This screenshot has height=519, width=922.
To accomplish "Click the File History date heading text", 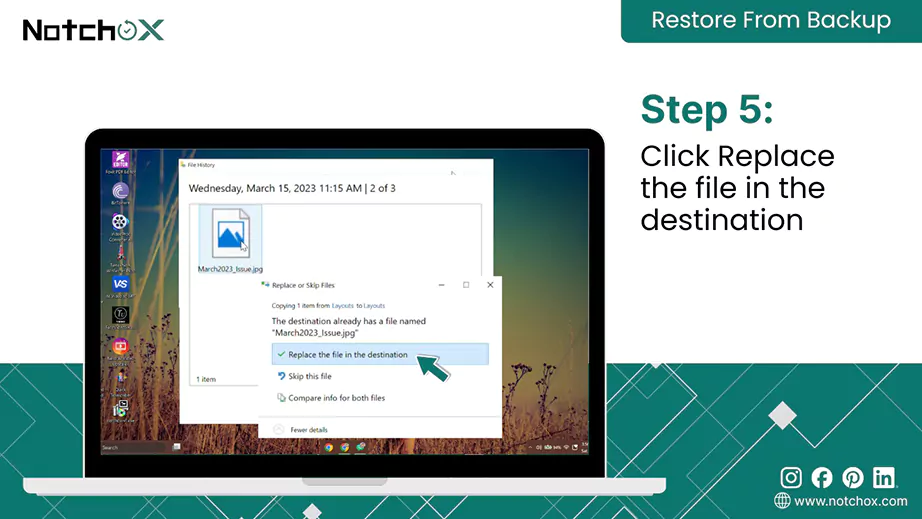I will 292,189.
